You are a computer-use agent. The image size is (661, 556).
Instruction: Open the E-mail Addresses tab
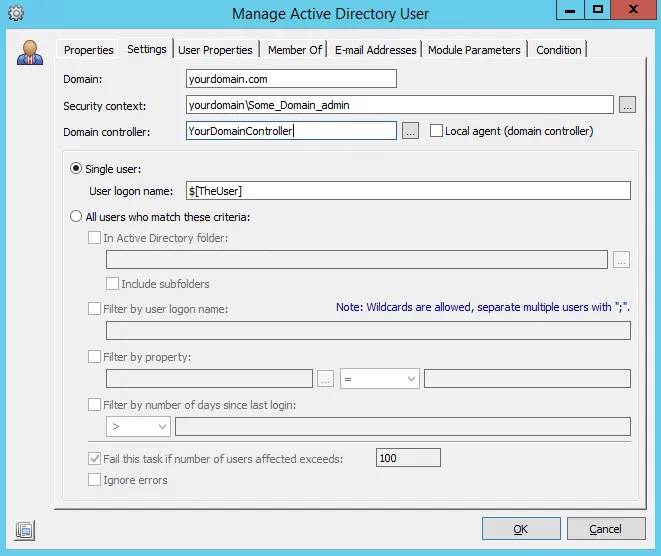click(x=375, y=50)
